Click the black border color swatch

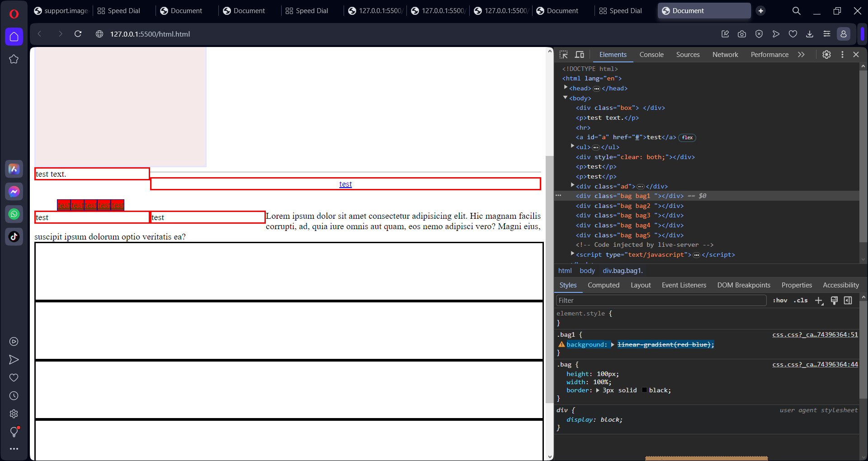click(644, 390)
